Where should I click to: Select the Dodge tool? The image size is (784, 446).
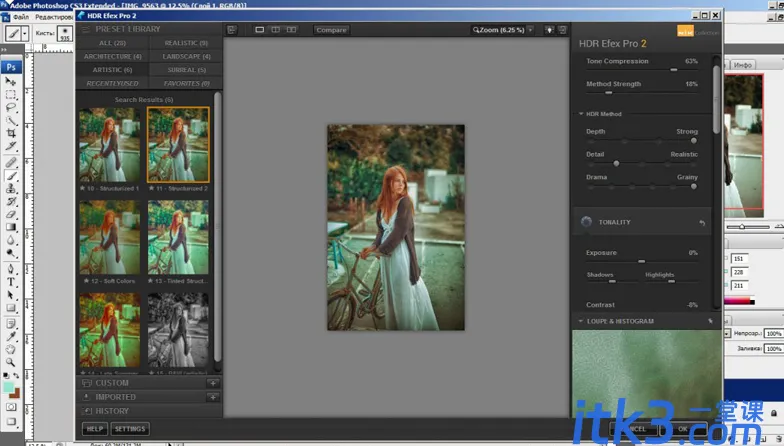(10, 254)
